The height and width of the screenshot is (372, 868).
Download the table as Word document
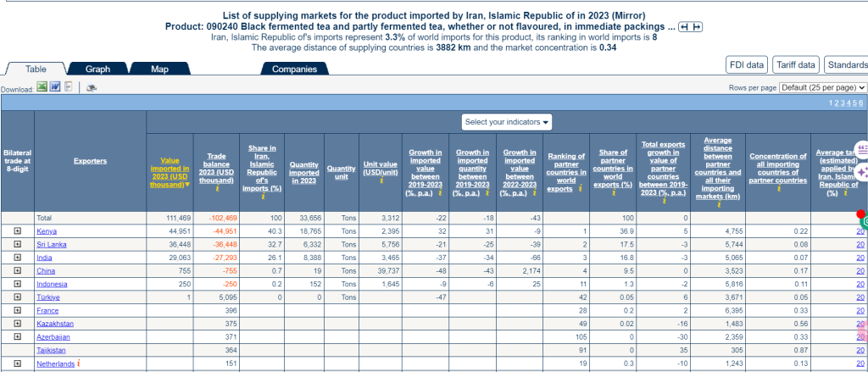click(55, 87)
